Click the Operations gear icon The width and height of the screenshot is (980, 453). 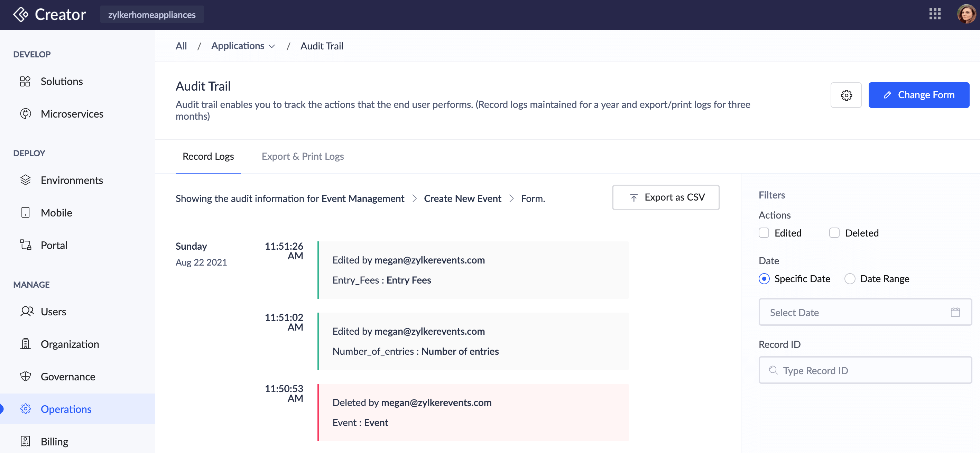[x=25, y=409]
